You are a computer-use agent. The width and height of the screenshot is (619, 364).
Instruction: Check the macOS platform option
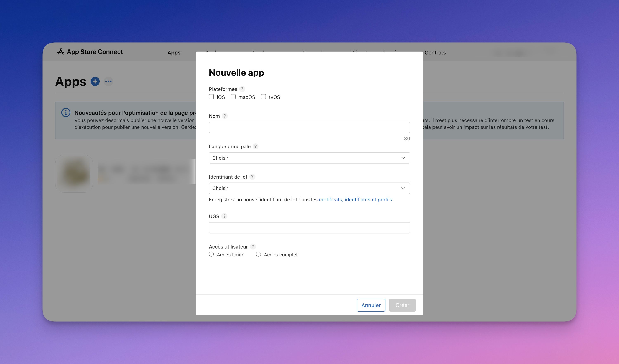coord(233,97)
